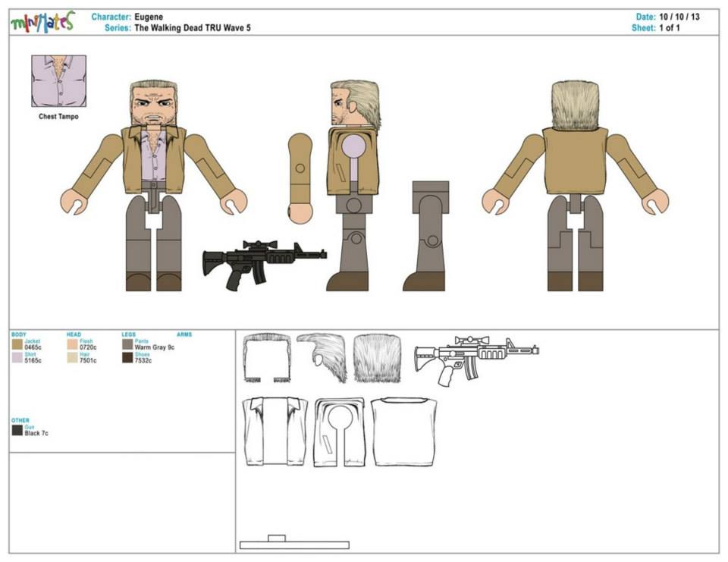The height and width of the screenshot is (562, 728).
Task: Select the front vest line art
Action: click(x=275, y=432)
